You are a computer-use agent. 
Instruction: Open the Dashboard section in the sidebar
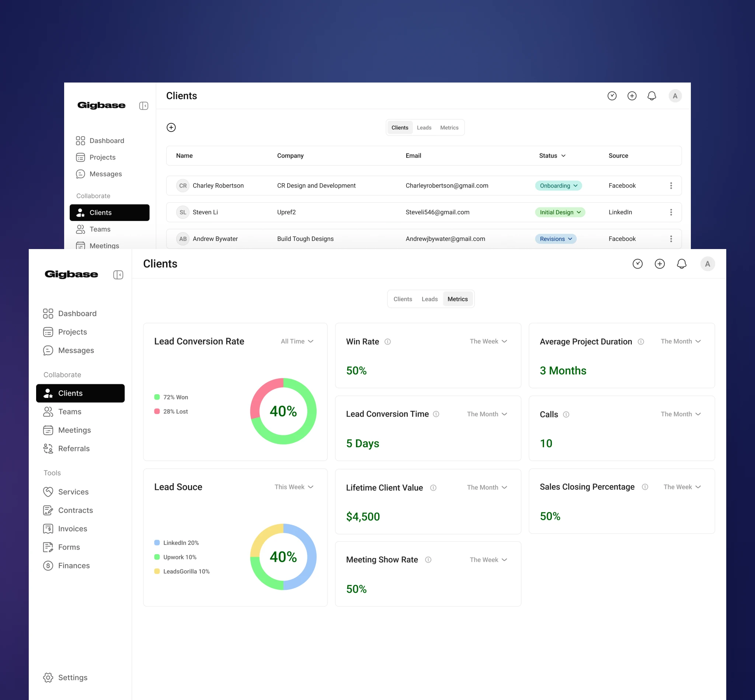[77, 313]
